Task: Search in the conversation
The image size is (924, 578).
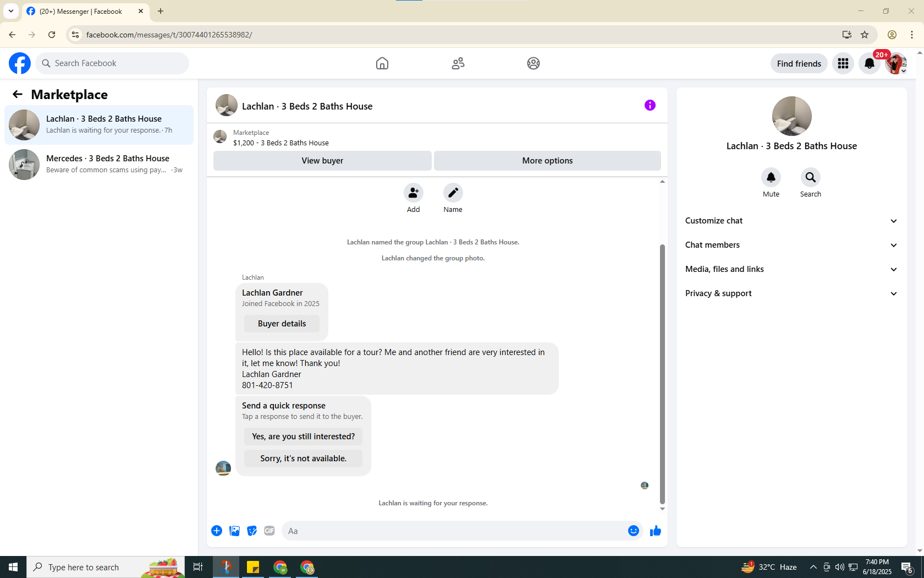Action: (811, 177)
